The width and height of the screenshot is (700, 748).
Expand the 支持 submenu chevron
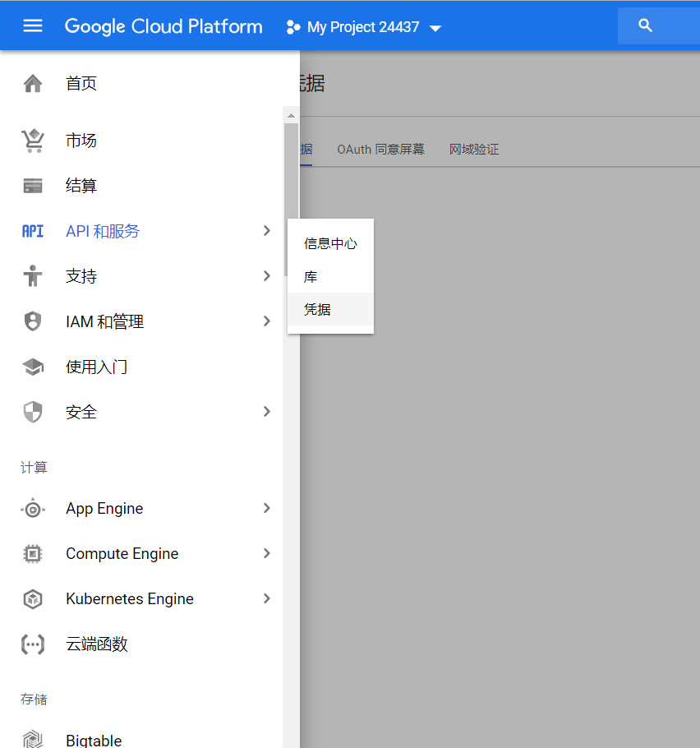point(266,276)
